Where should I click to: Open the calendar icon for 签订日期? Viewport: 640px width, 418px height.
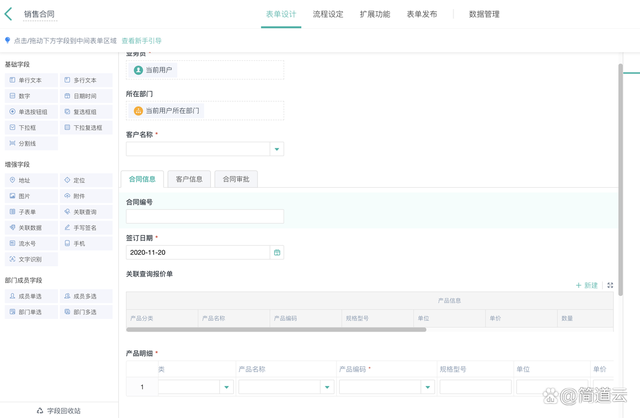pos(277,252)
